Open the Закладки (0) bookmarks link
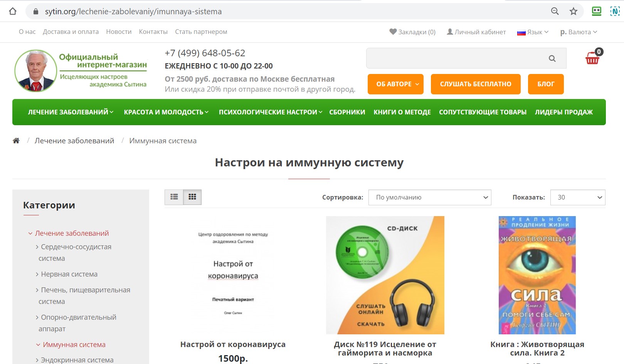 tap(412, 32)
